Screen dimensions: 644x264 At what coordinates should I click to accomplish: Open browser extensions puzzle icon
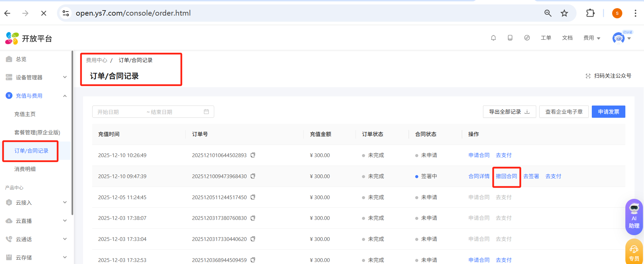(590, 13)
